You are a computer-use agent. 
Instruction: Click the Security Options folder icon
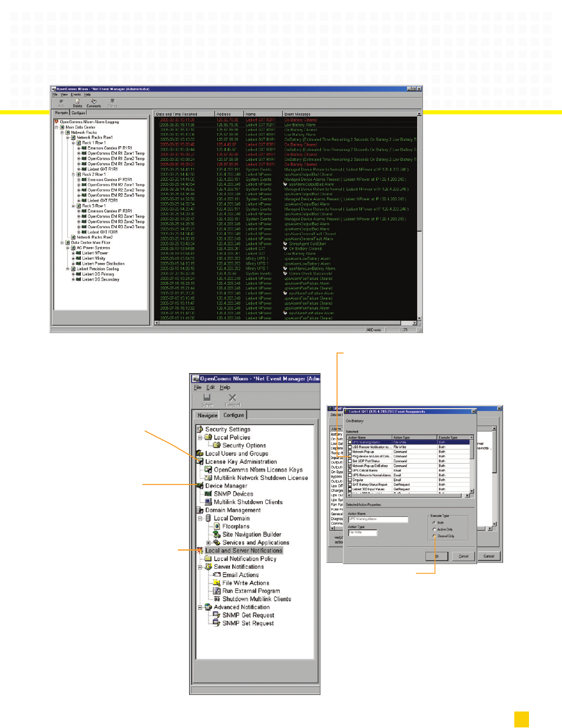click(217, 445)
